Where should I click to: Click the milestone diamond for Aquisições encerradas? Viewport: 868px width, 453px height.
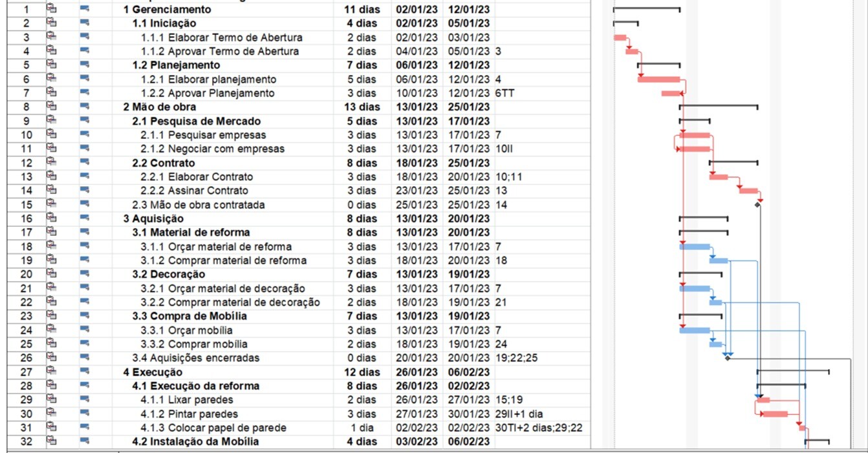(x=727, y=358)
